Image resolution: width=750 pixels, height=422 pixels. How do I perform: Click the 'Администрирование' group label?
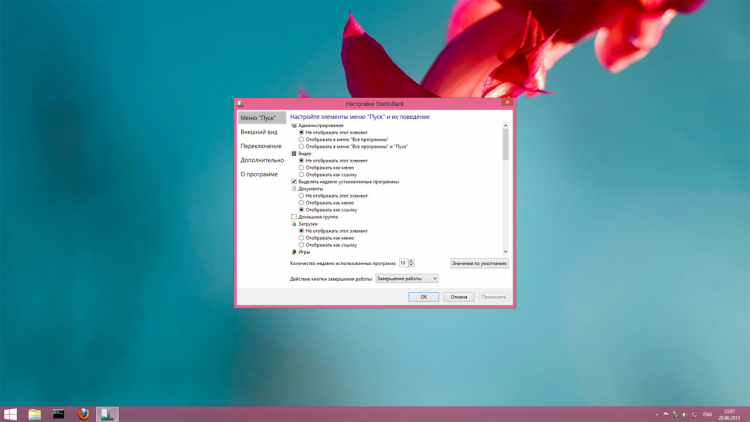pos(321,125)
